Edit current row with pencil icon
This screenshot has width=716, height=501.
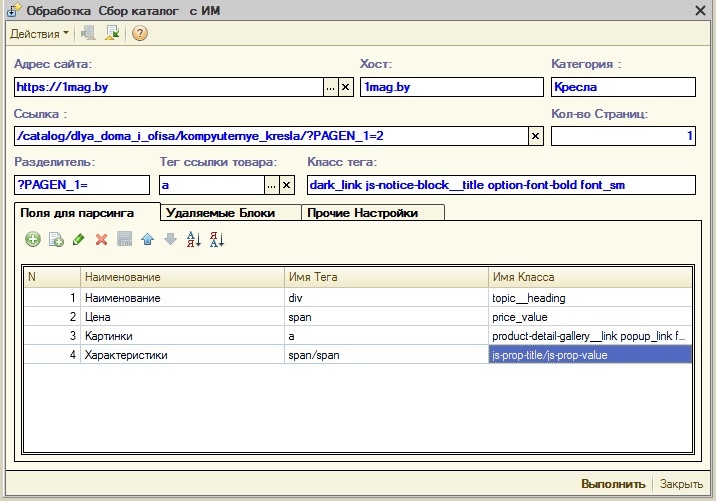click(79, 239)
